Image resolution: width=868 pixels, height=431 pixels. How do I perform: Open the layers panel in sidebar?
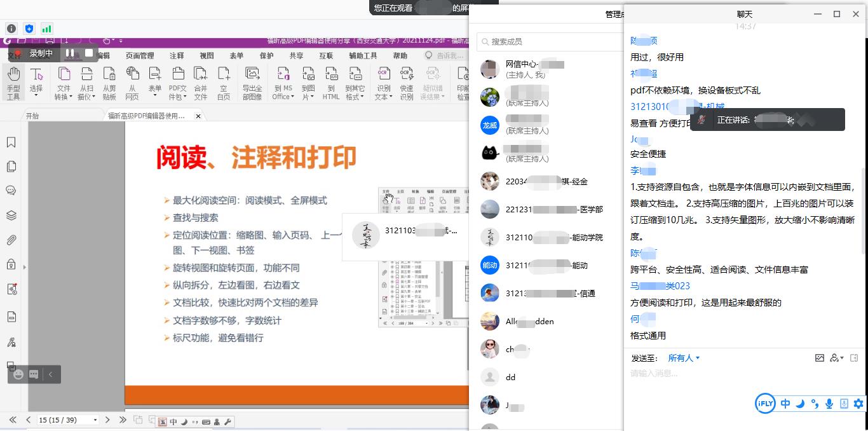pyautogui.click(x=11, y=215)
